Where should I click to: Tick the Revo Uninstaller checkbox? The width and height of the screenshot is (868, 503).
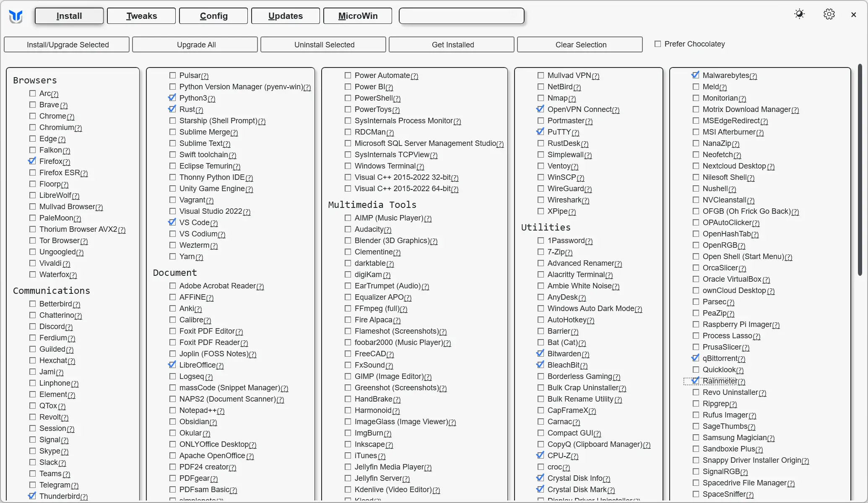pyautogui.click(x=696, y=392)
